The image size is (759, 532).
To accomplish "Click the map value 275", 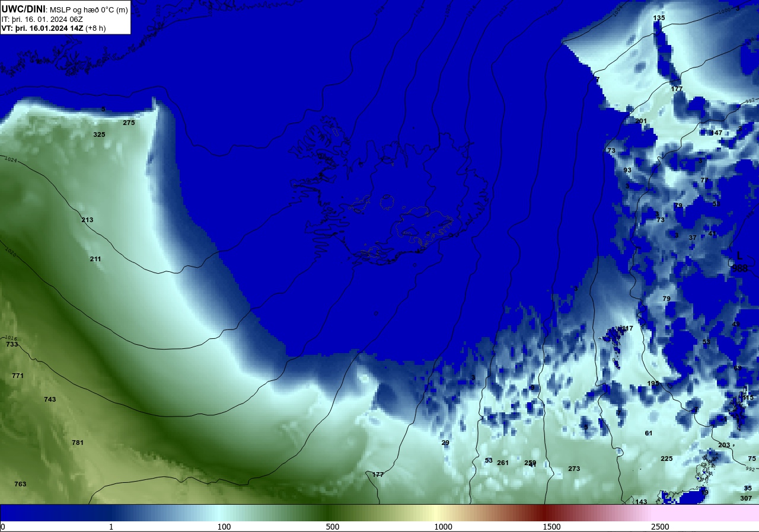I will click(129, 123).
